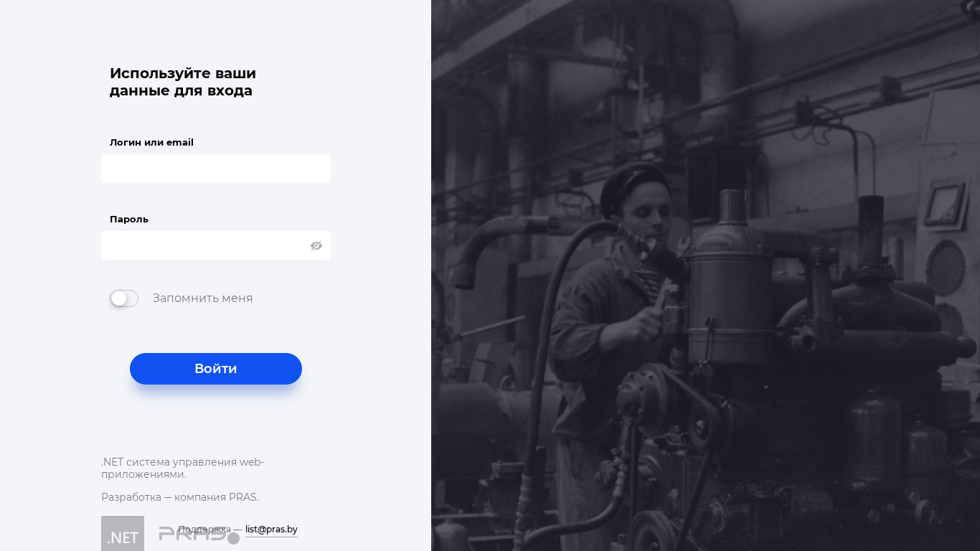Click the white knob of the toggle
Image resolution: width=980 pixels, height=551 pixels.
point(119,298)
